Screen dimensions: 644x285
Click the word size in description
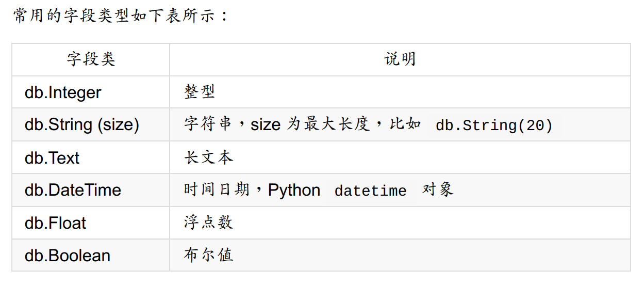click(x=266, y=125)
